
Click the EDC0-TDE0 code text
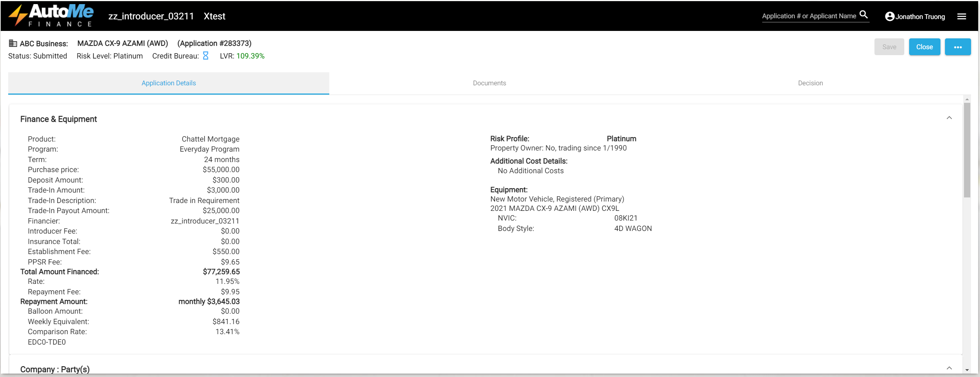pyautogui.click(x=46, y=342)
